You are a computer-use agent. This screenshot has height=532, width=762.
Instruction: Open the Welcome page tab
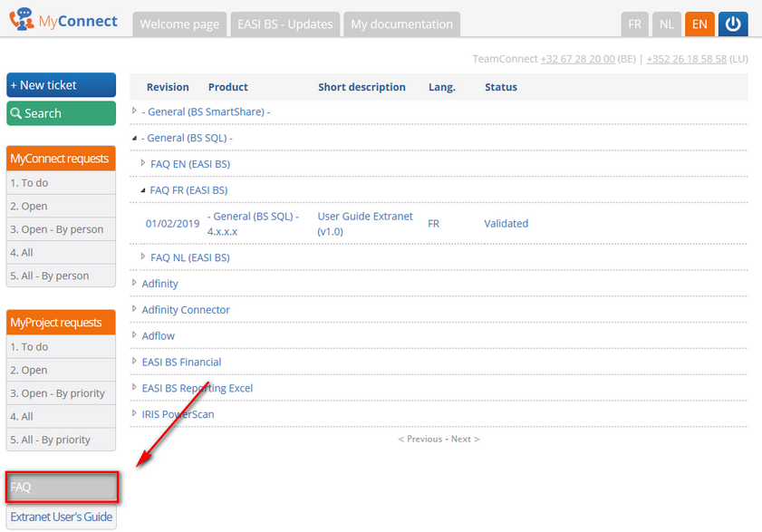177,24
